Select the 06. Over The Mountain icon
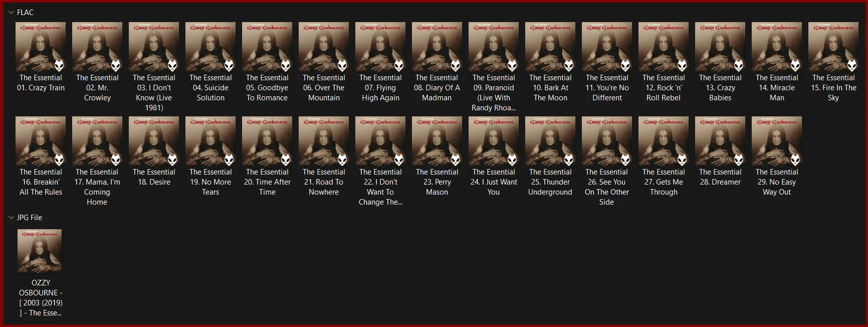Viewport: 868px width, 327px height. pyautogui.click(x=324, y=47)
